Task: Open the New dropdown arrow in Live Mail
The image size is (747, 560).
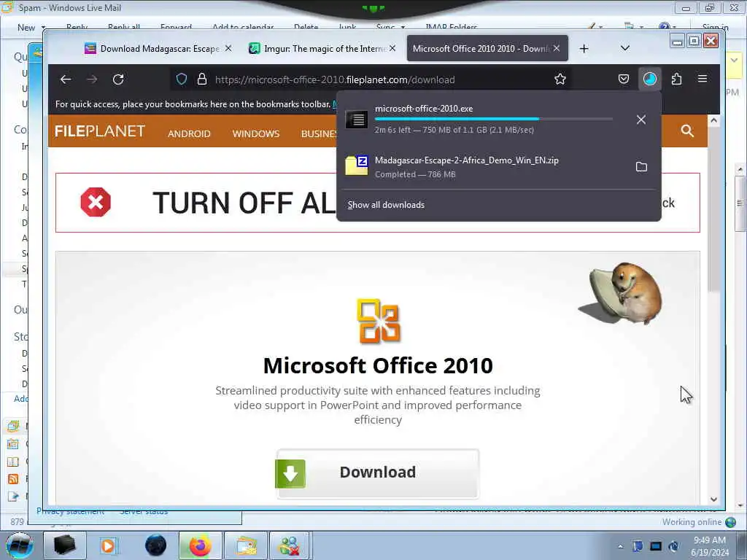Action: (x=43, y=28)
